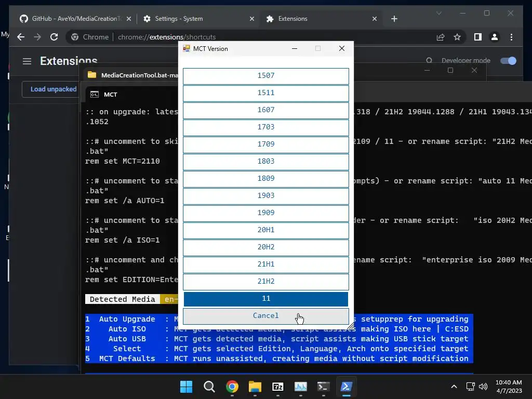Click the MCT console window icon
This screenshot has width=532, height=399.
95,95
